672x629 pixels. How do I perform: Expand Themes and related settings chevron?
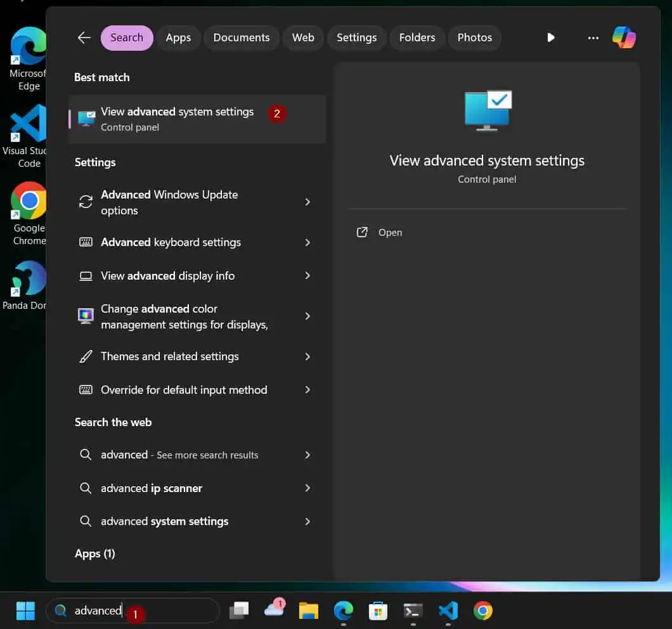point(307,356)
